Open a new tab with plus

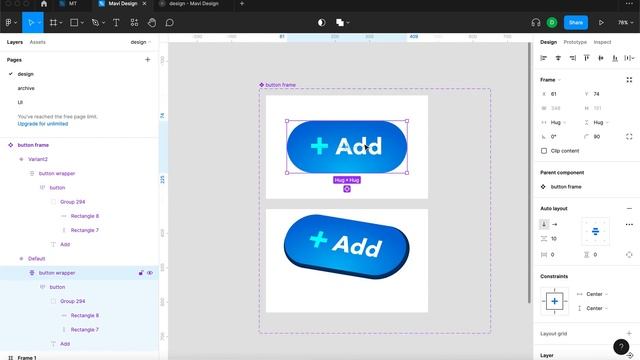pos(242,4)
